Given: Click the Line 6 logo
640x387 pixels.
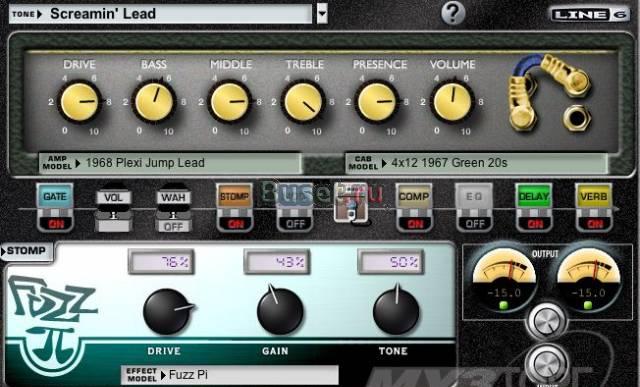Looking at the screenshot, I should pyautogui.click(x=590, y=15).
